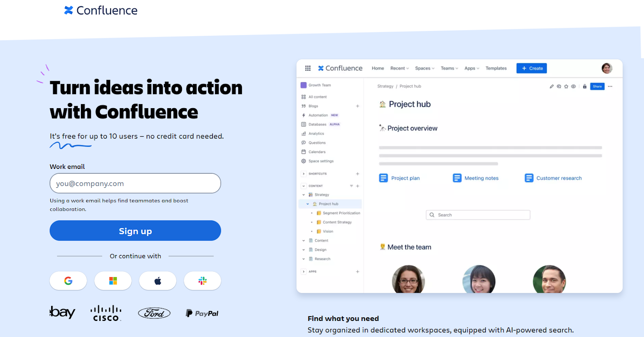Viewport: 644px width, 337px height.
Task: Open Templates in top navigation
Action: 496,68
